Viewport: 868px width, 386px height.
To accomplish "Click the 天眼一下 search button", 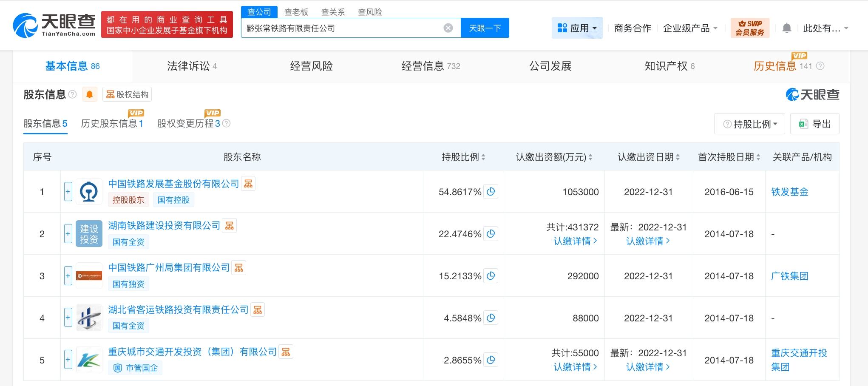I will pos(485,28).
